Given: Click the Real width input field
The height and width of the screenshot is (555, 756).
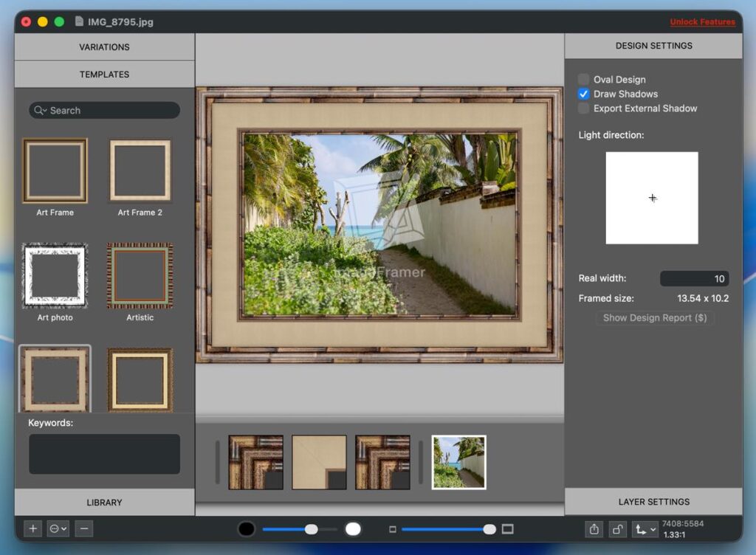Looking at the screenshot, I should click(x=693, y=279).
